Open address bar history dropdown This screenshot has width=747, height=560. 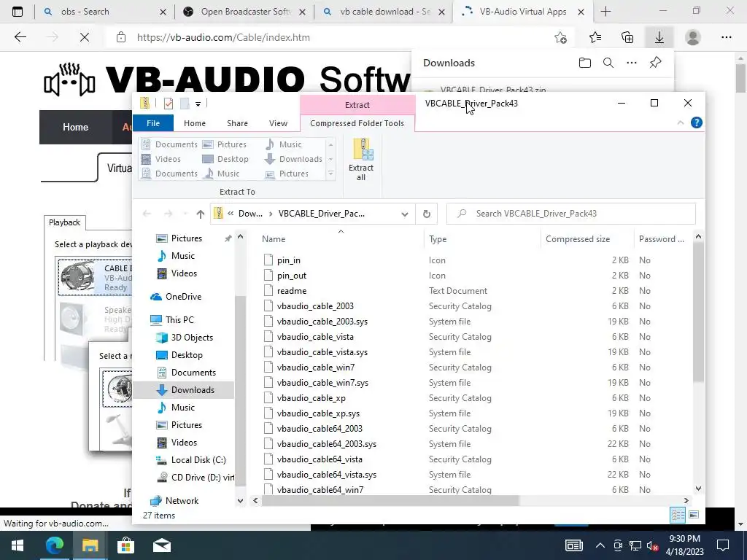pyautogui.click(x=404, y=214)
